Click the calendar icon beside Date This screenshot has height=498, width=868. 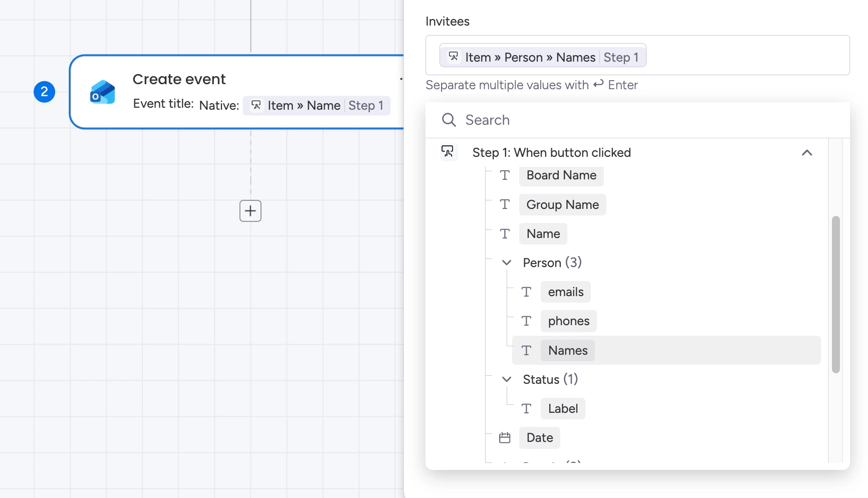coord(505,438)
